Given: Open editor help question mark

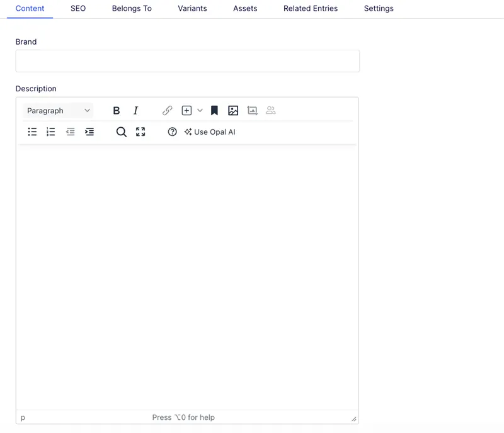Looking at the screenshot, I should pos(172,132).
